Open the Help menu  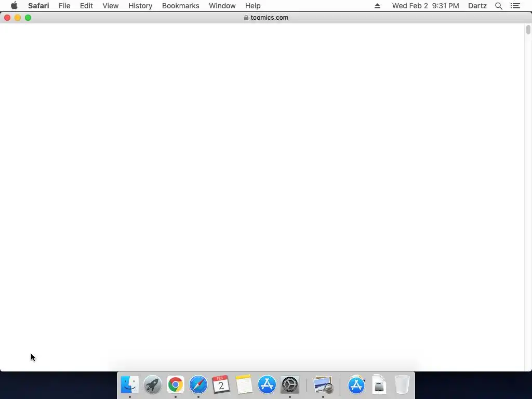click(253, 6)
